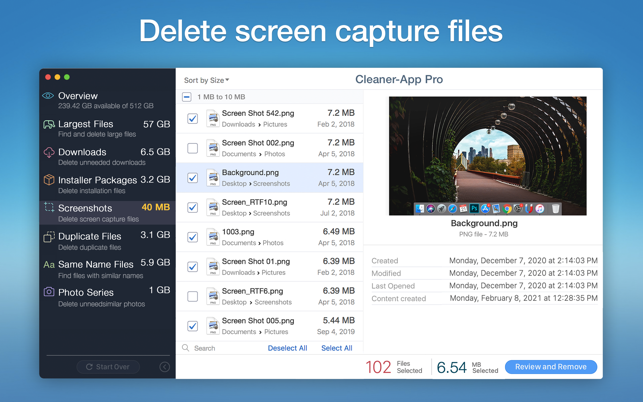Click the 6.49 MB size value

coord(339,232)
